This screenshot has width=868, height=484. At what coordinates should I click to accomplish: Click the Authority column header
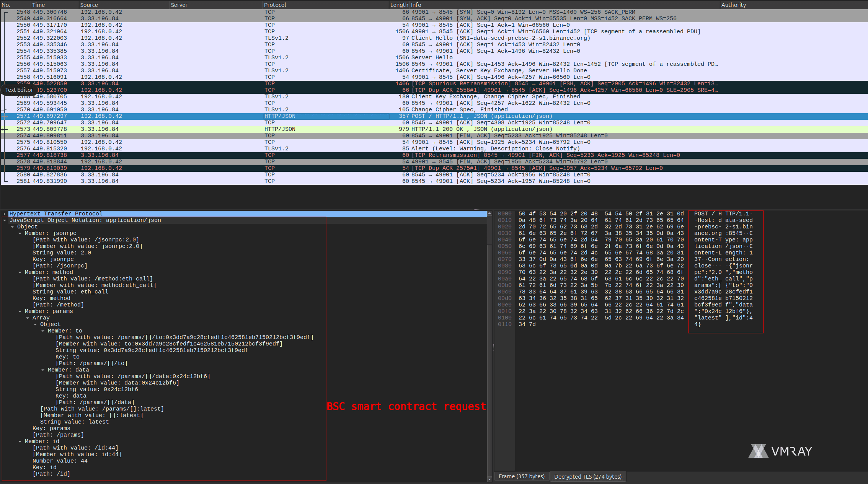point(733,5)
